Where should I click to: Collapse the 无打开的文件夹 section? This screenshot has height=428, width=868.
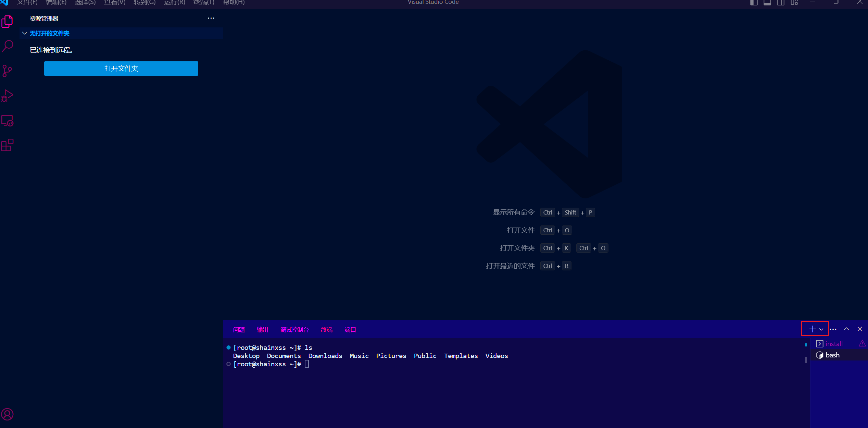[25, 33]
